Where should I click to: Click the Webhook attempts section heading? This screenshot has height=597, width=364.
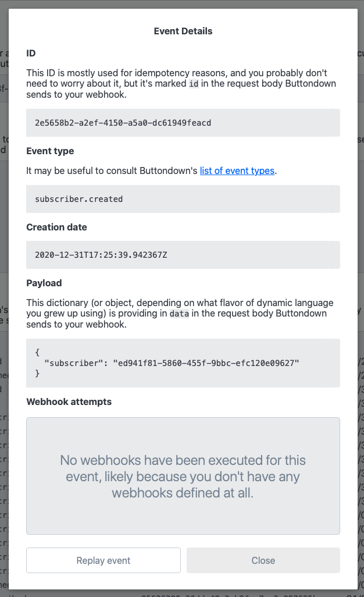click(69, 402)
